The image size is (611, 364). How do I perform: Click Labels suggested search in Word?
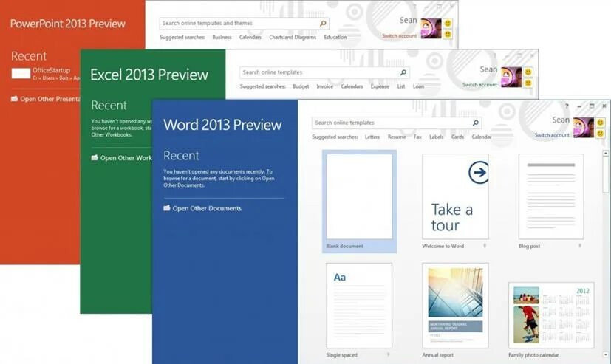[x=437, y=137]
